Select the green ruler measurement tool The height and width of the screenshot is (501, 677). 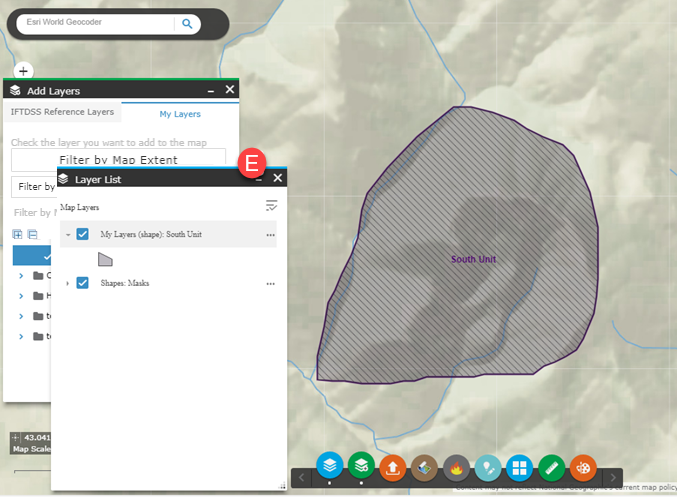coord(552,468)
